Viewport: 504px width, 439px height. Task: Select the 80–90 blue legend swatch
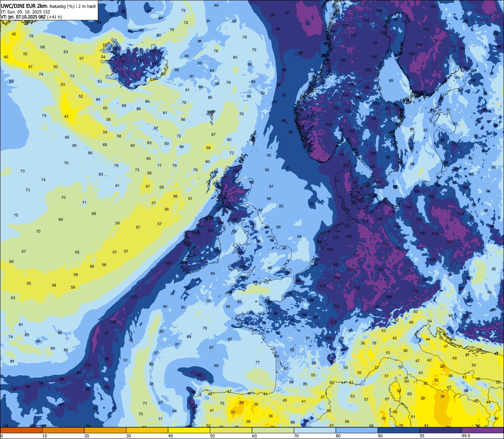point(357,430)
